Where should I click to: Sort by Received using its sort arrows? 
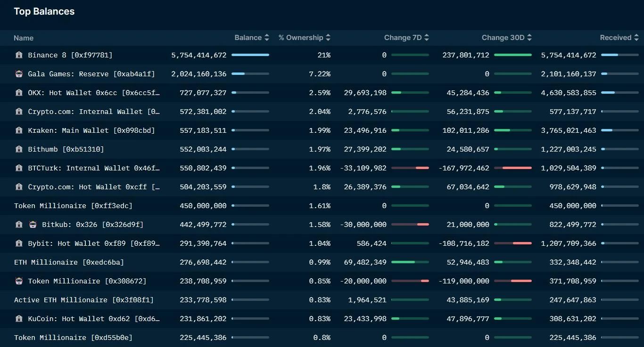pos(636,38)
